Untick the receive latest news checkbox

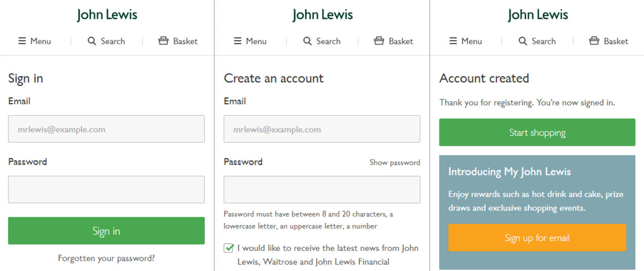point(229,248)
